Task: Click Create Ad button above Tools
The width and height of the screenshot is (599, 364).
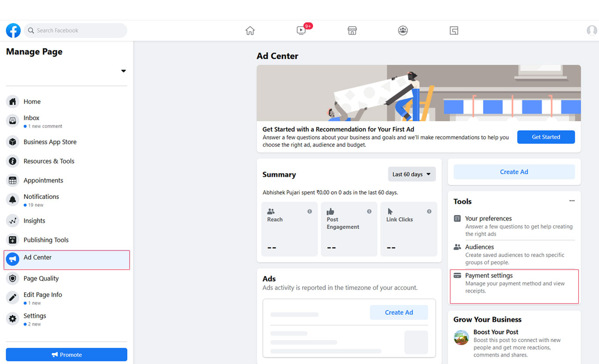Action: tap(514, 172)
